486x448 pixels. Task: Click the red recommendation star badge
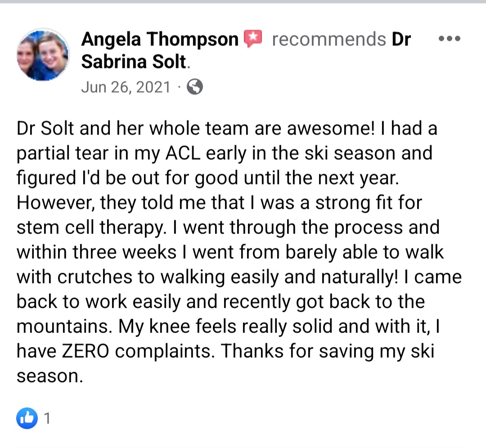click(x=253, y=38)
